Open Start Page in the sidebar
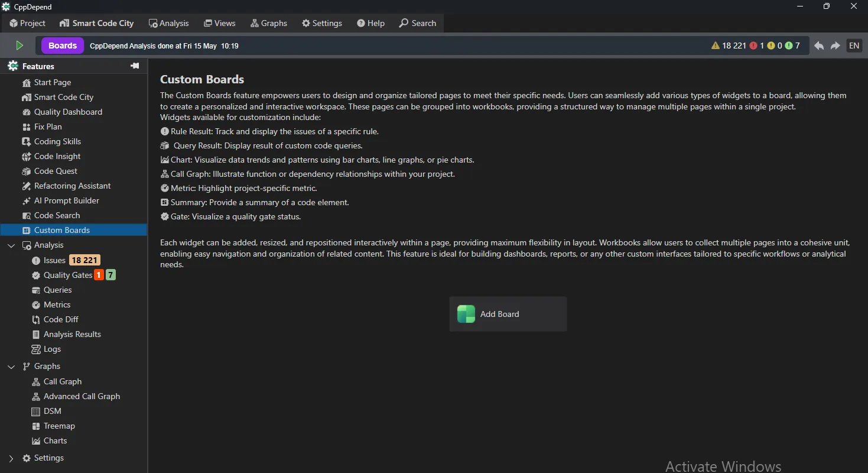This screenshot has width=868, height=473. (53, 82)
